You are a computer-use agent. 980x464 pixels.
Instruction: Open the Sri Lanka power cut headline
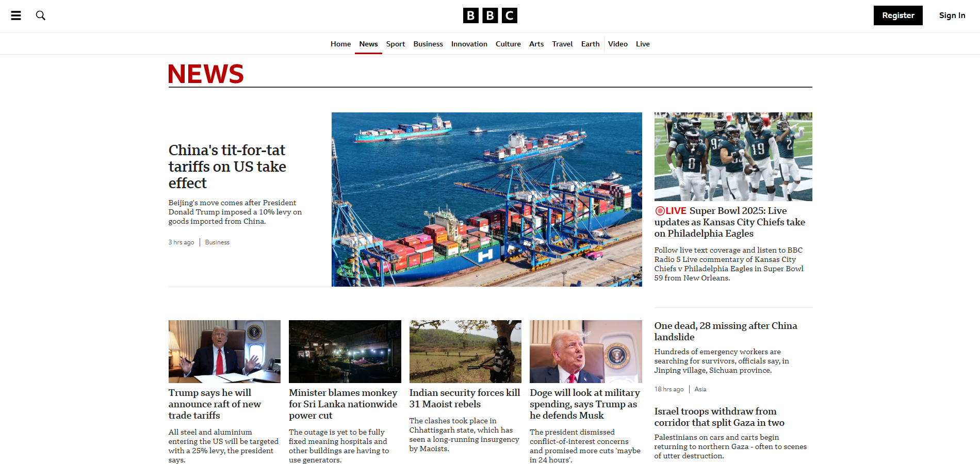pyautogui.click(x=343, y=404)
